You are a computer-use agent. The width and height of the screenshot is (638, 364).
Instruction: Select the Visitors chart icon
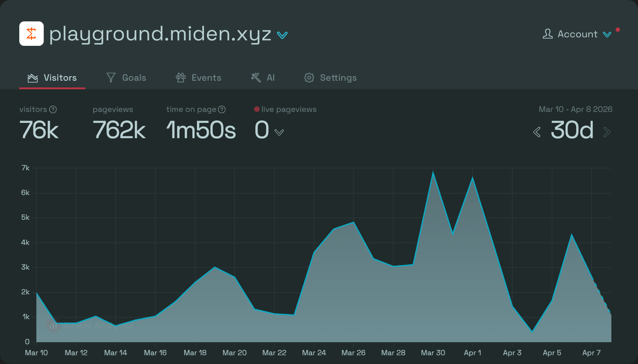[32, 77]
